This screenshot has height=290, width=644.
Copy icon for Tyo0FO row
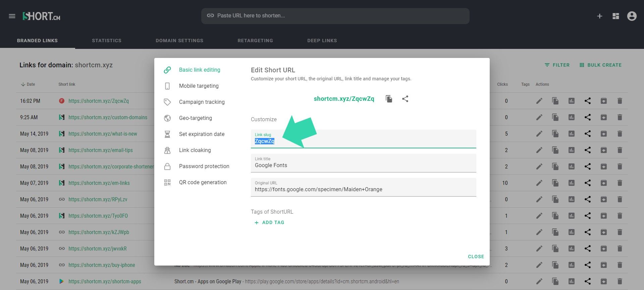[555, 216]
